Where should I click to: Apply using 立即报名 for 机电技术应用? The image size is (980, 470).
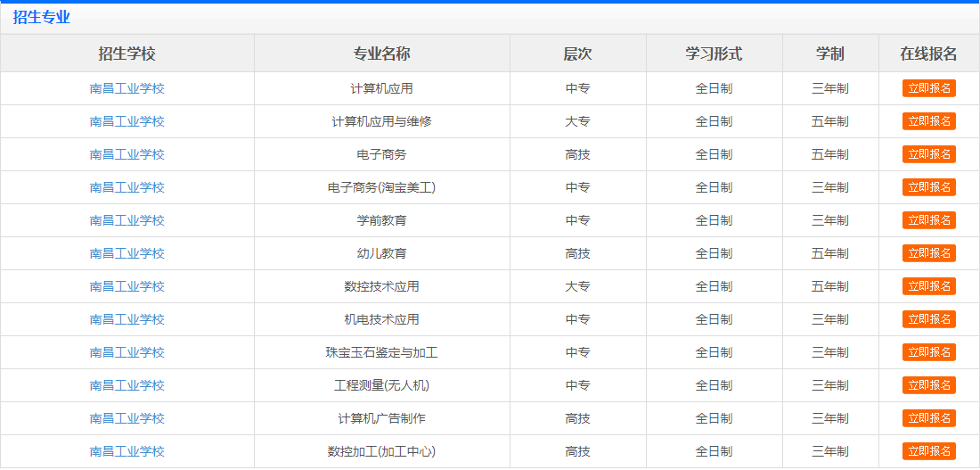click(928, 319)
